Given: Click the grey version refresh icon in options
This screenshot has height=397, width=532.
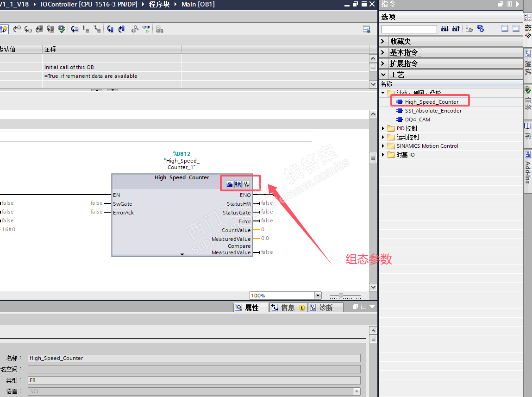Looking at the screenshot, I should [x=469, y=29].
